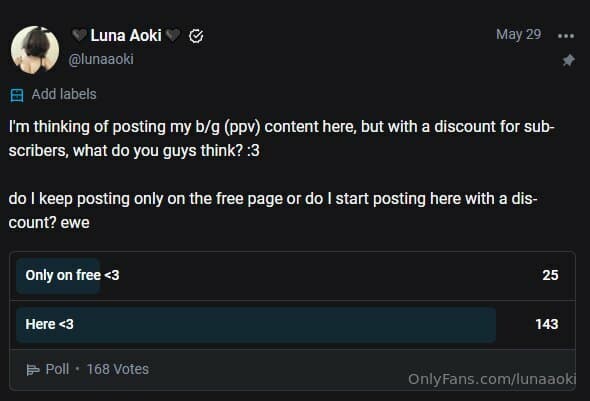Click the May 29 post date

[x=519, y=35]
